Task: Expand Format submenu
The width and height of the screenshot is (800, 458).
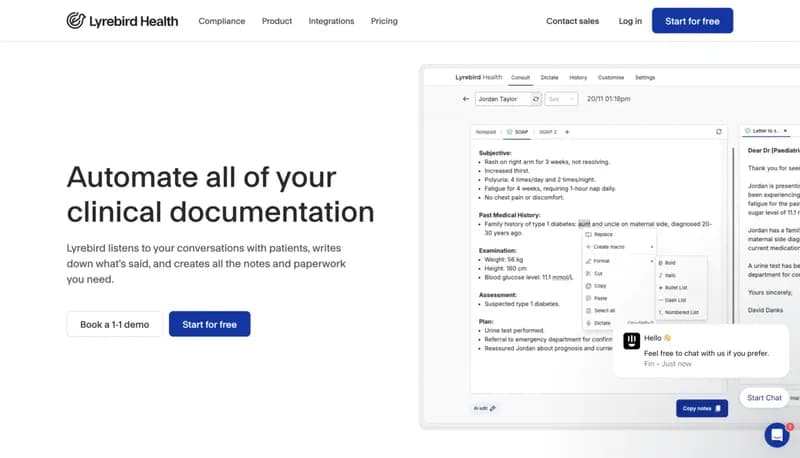Action: 619,261
